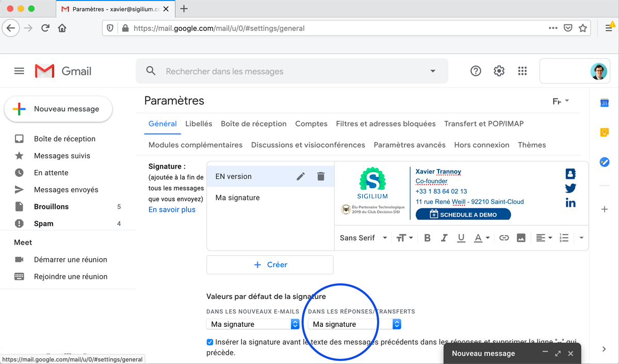619x364 pixels.
Task: Click SCHEDULE A DEMO in signature
Action: click(463, 214)
